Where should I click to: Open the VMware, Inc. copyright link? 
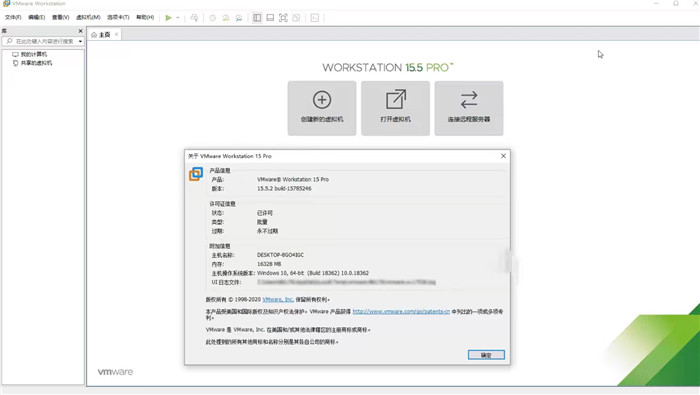coord(278,299)
